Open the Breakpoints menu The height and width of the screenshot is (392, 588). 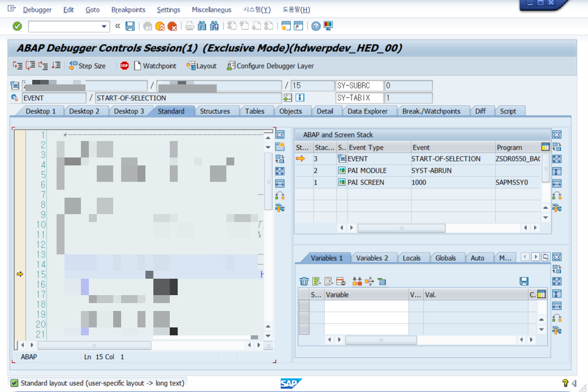128,10
